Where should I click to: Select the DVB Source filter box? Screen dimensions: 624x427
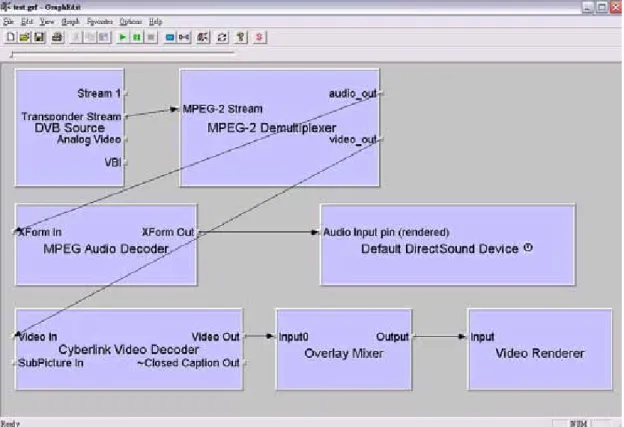70,128
